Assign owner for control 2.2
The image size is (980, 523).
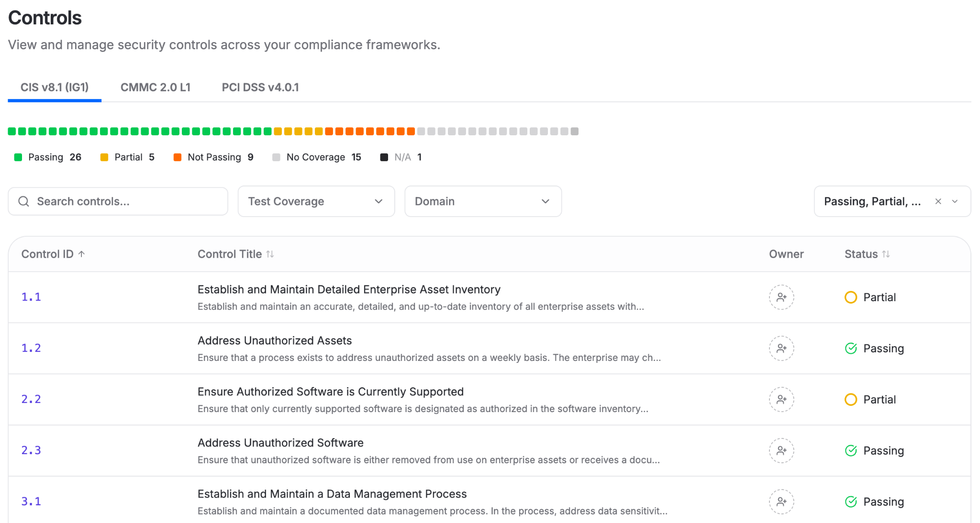pos(781,400)
